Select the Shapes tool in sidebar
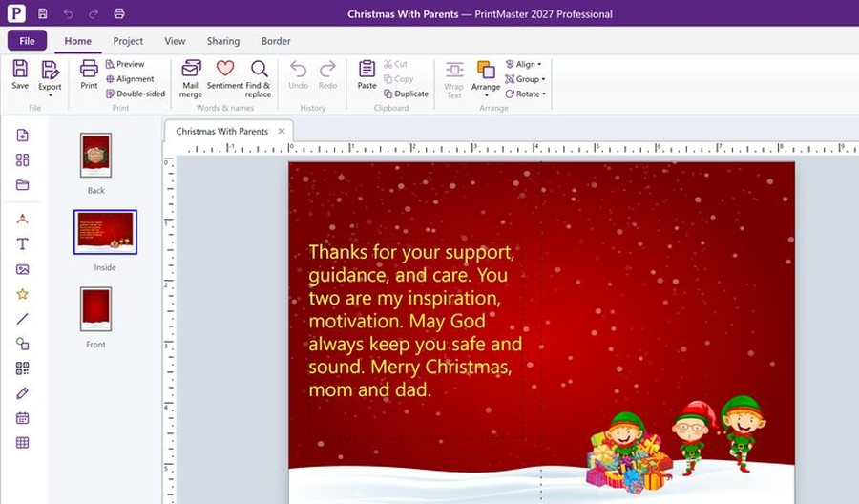This screenshot has height=504, width=859. (x=23, y=344)
